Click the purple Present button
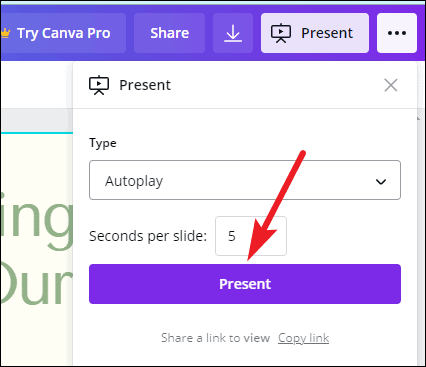 [245, 284]
